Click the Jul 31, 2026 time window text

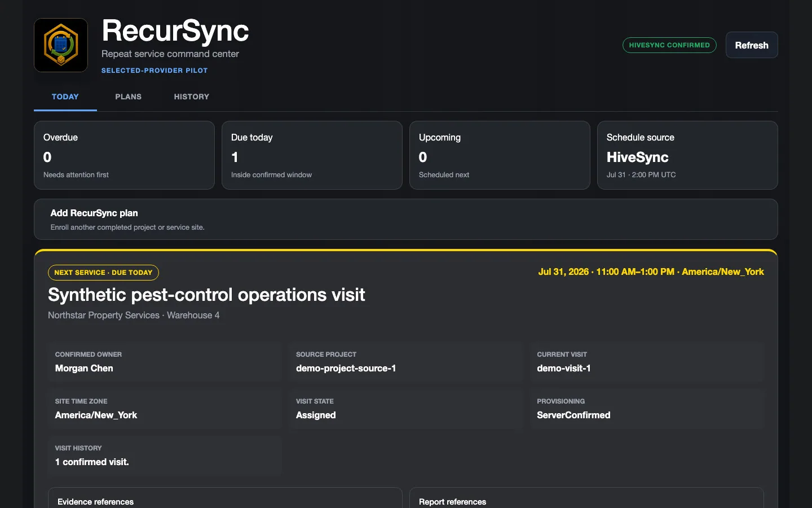pos(651,272)
